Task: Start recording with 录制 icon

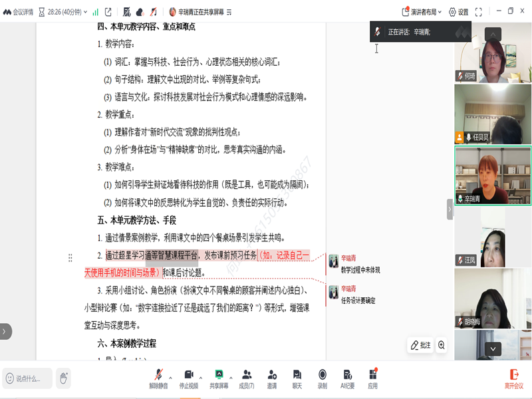Action: tap(323, 378)
